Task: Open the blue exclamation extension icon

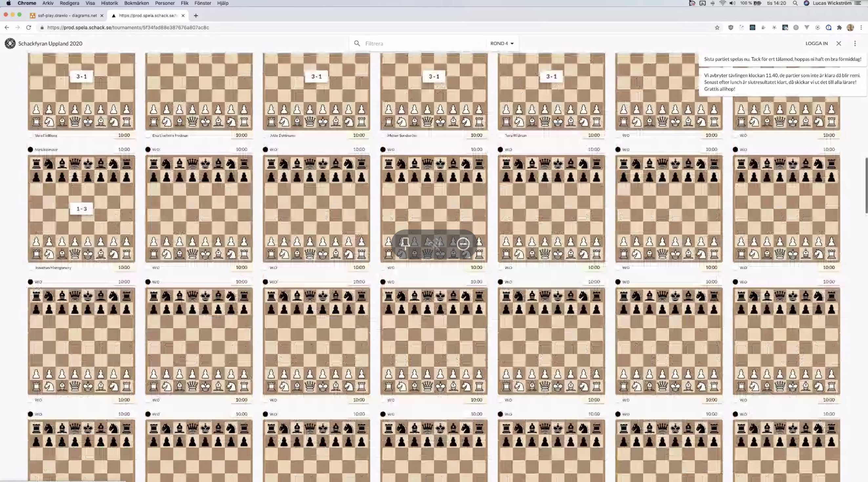Action: [829, 28]
